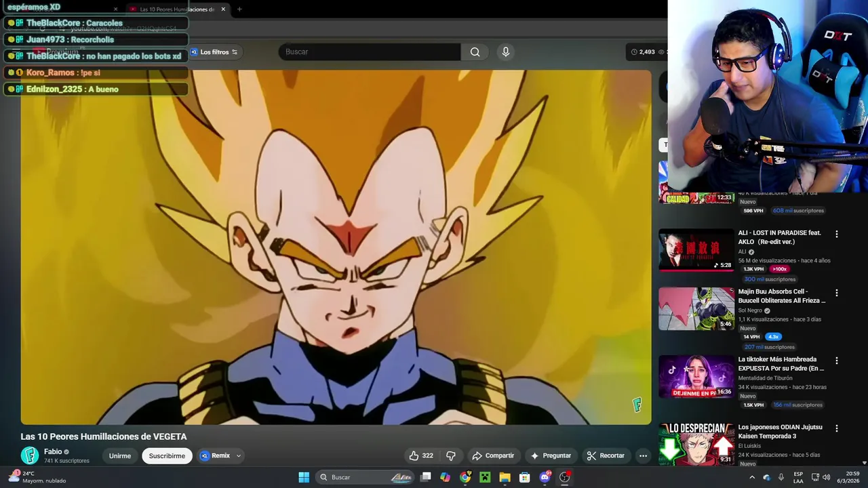Open Los japoneses ODIAN Jujutsu Kaisen title
868x488 pixels.
pos(780,432)
